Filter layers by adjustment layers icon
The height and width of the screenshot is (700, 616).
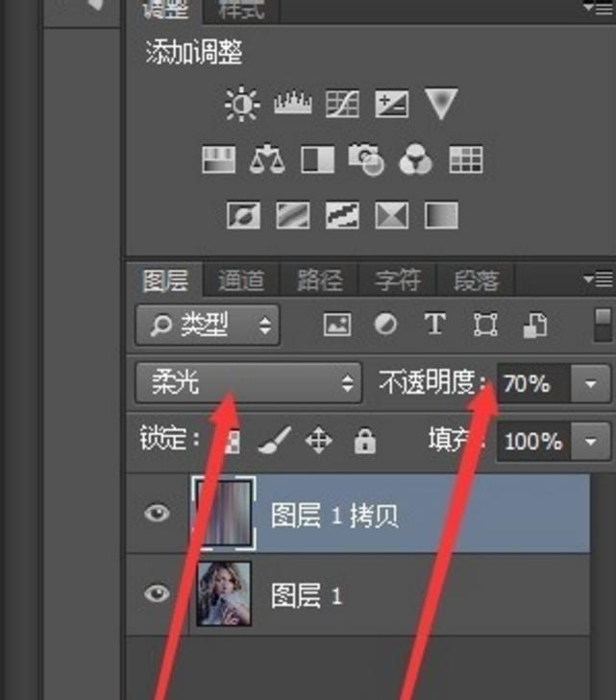tap(385, 325)
